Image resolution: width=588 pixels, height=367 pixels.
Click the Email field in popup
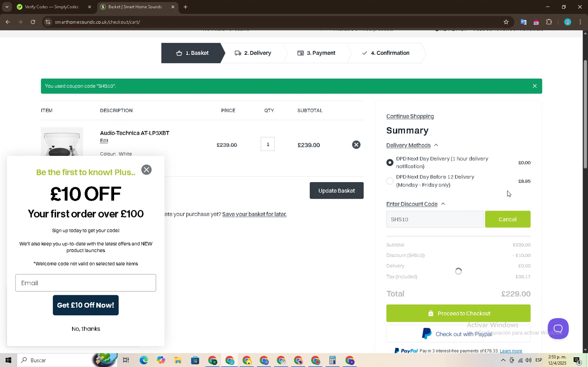coord(85,283)
